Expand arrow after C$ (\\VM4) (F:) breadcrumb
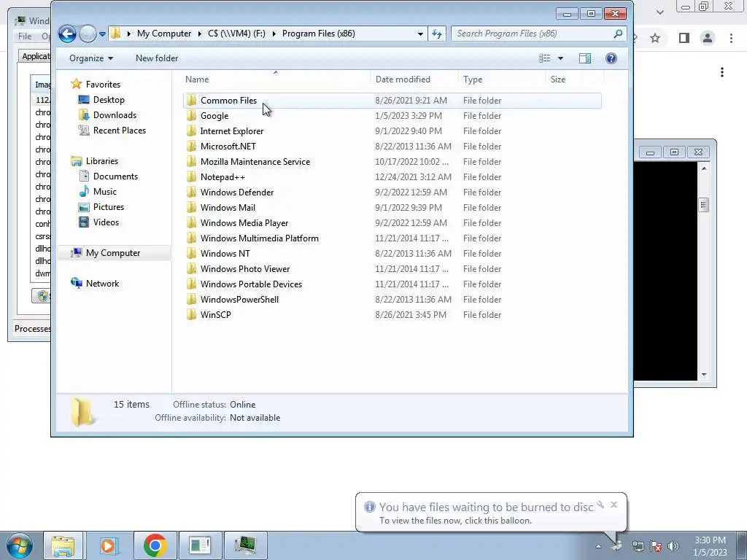The width and height of the screenshot is (747, 560). pyautogui.click(x=274, y=34)
